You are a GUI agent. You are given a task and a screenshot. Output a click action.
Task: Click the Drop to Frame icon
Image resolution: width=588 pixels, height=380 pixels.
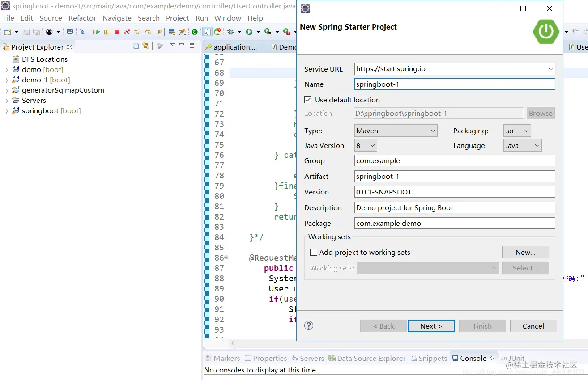(172, 32)
